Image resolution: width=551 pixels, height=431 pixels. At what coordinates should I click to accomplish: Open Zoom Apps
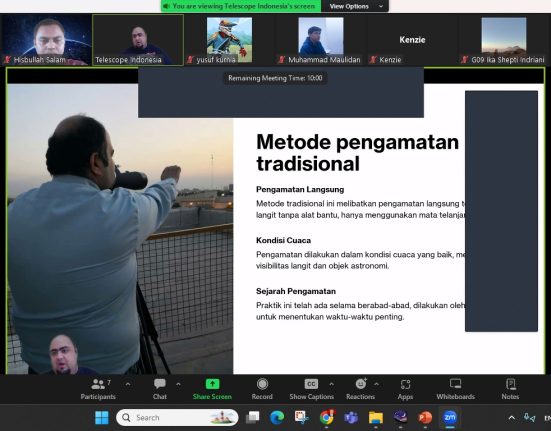405,389
